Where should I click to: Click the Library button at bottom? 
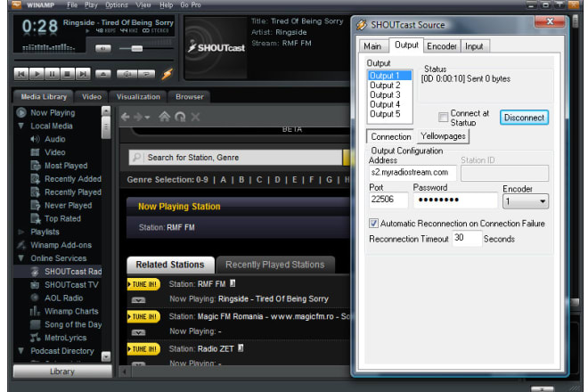pyautogui.click(x=62, y=372)
